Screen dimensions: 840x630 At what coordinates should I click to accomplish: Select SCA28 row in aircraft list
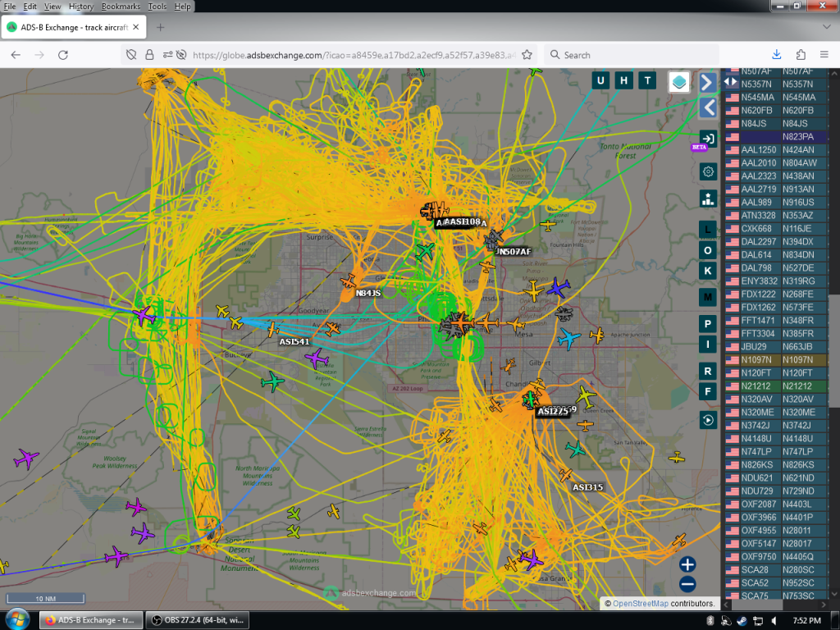775,570
